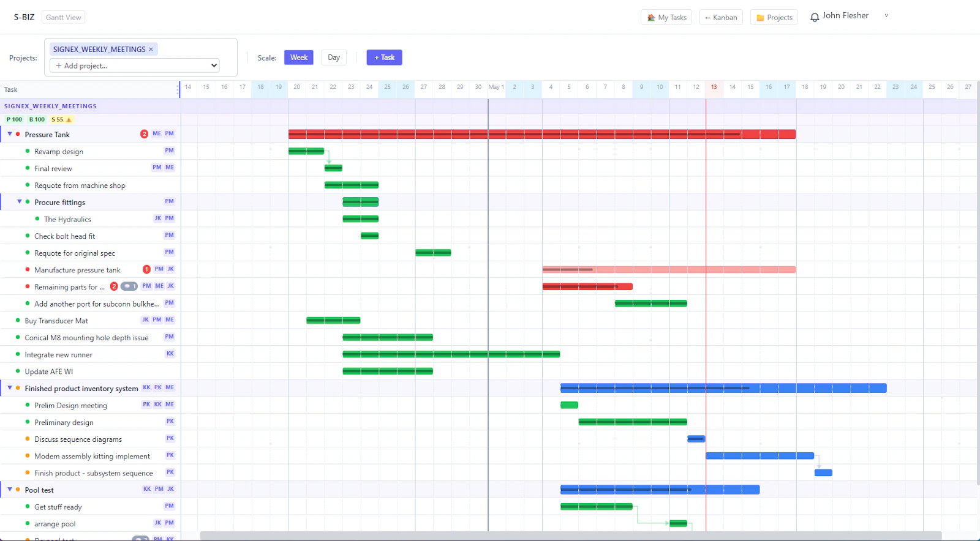Remove SIGNEX_WEEKLY_MEETINGS project tag
The width and height of the screenshot is (980, 541).
pos(151,50)
